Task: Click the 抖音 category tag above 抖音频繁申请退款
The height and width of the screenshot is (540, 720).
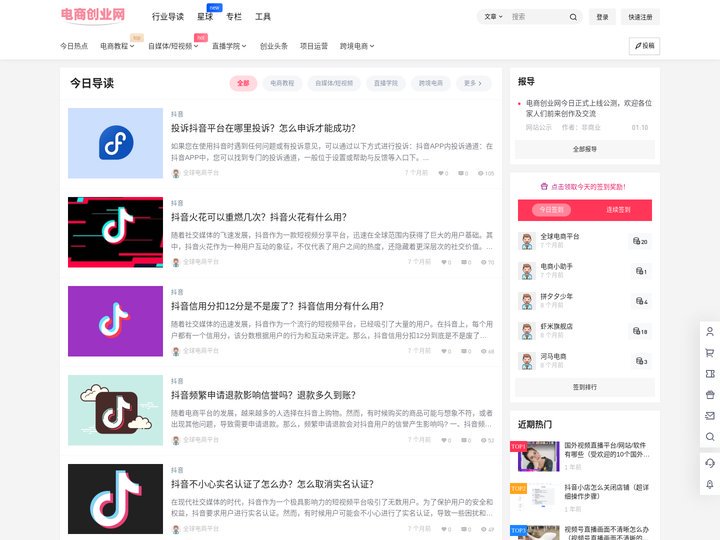Action: pos(177,381)
